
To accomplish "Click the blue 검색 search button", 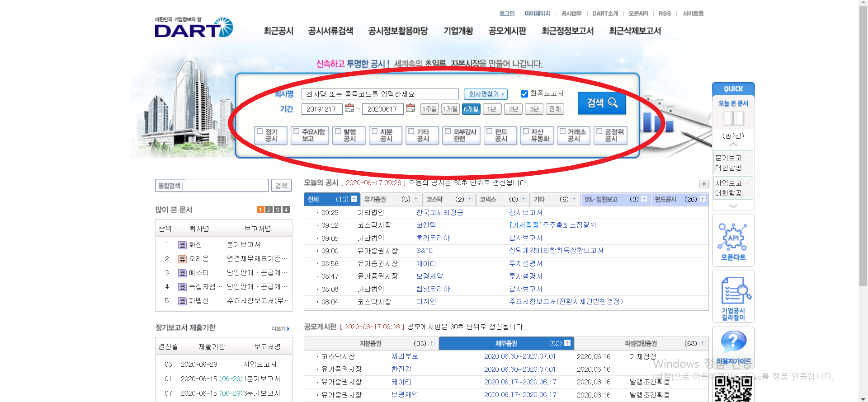I will [602, 103].
